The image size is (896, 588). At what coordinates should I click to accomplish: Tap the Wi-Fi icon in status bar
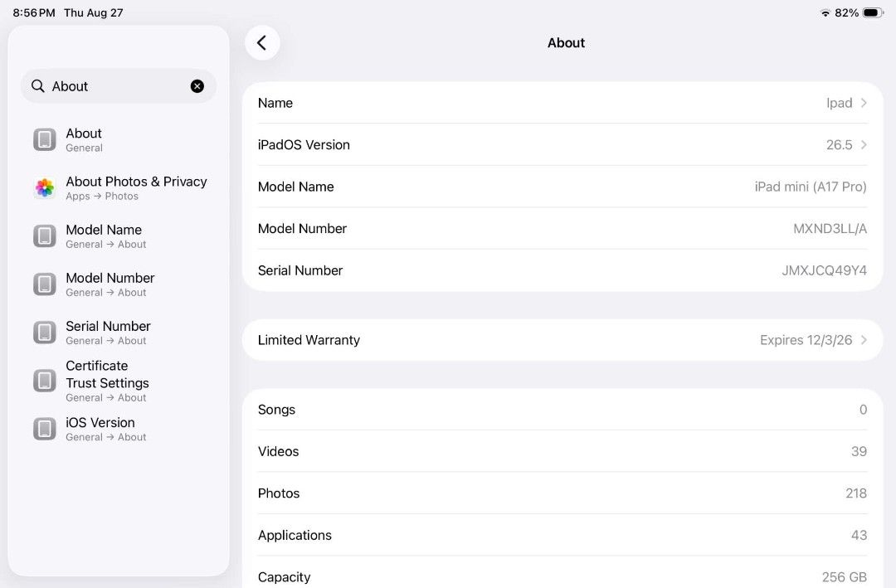pos(825,12)
